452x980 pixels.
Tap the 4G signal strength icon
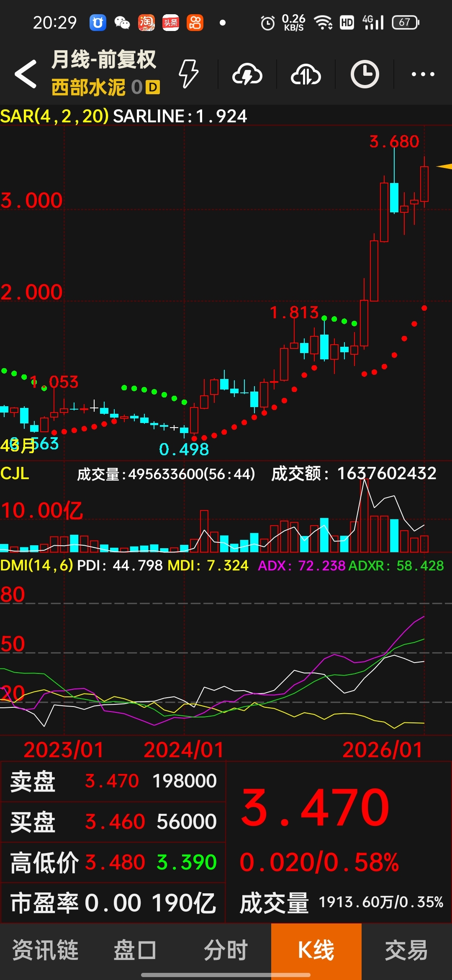[x=373, y=23]
